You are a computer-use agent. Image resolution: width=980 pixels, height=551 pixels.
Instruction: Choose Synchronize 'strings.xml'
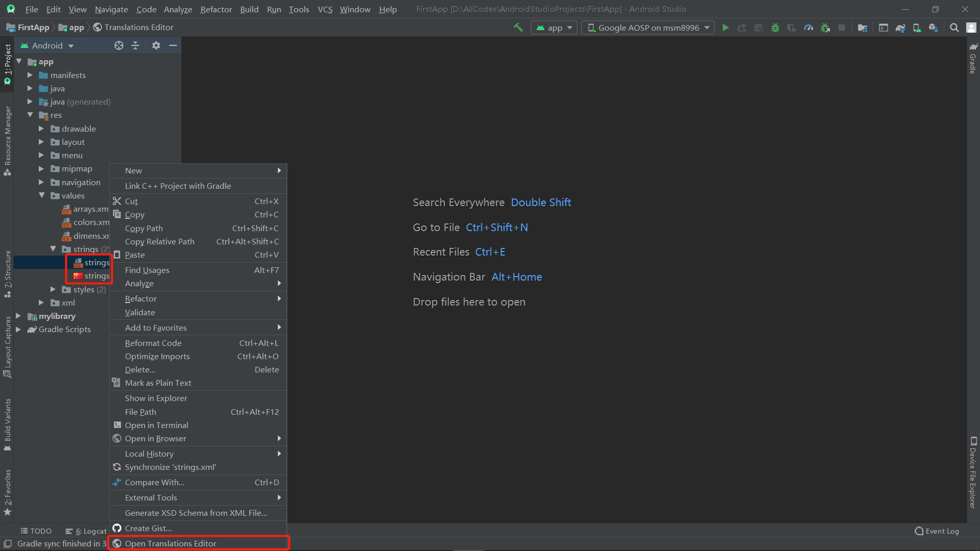tap(198, 467)
